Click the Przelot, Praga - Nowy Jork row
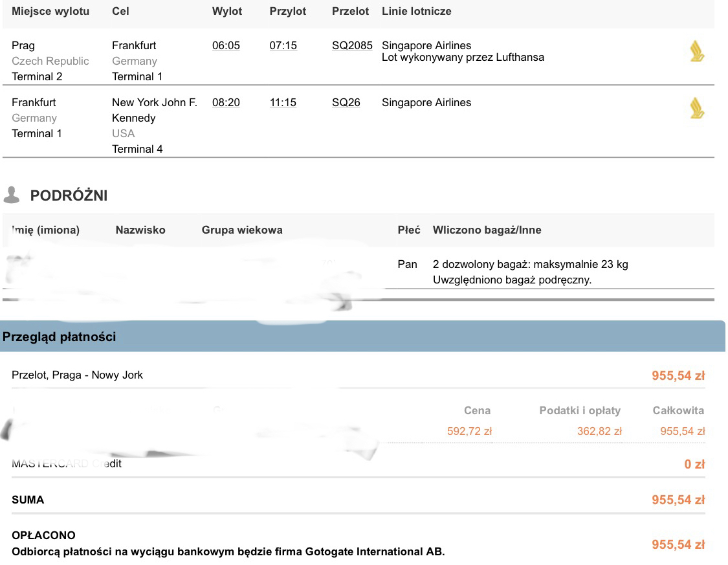The height and width of the screenshot is (565, 728). click(358, 375)
